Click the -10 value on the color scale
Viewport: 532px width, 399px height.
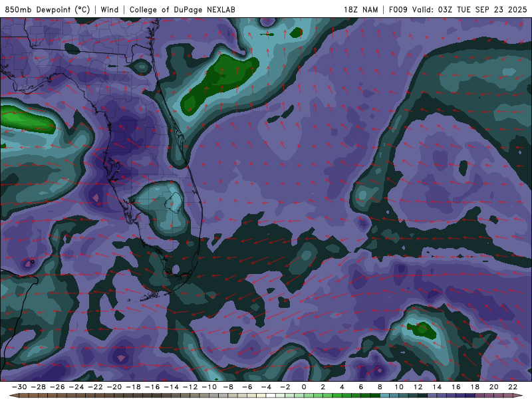tap(209, 387)
